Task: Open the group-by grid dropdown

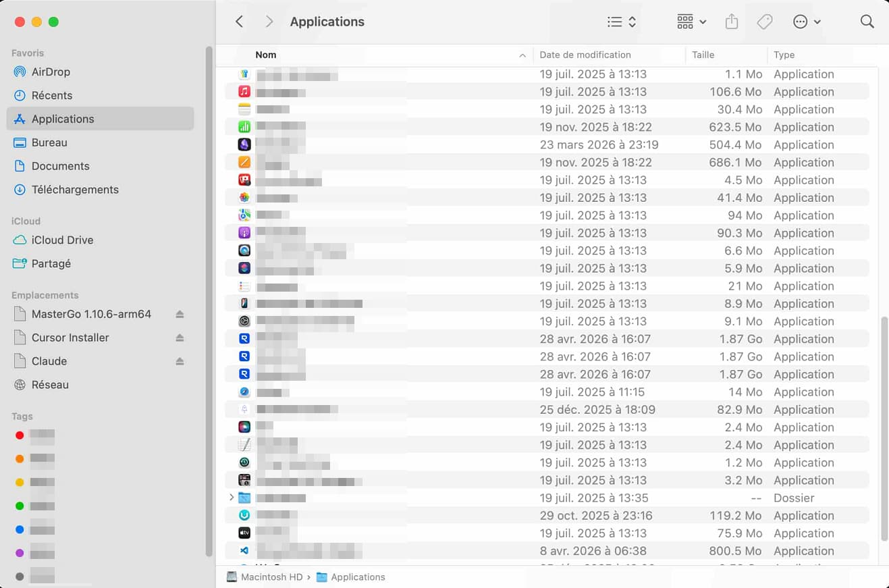Action: coord(692,22)
